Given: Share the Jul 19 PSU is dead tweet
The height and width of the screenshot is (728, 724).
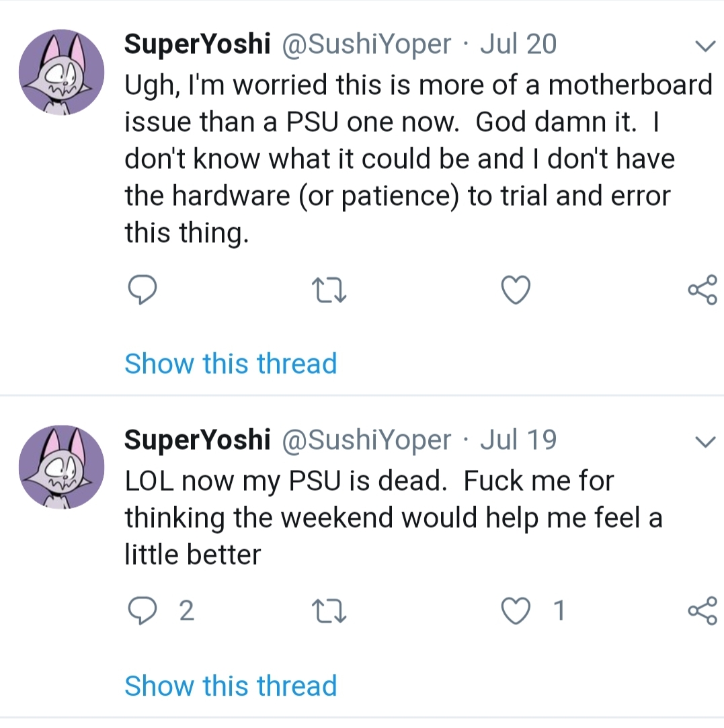Looking at the screenshot, I should [x=703, y=611].
